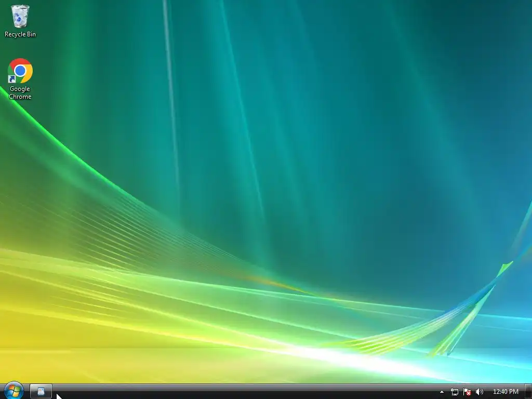Screen dimensions: 532x399
Task: Click the 12:40 PM clock
Action: coord(506,392)
